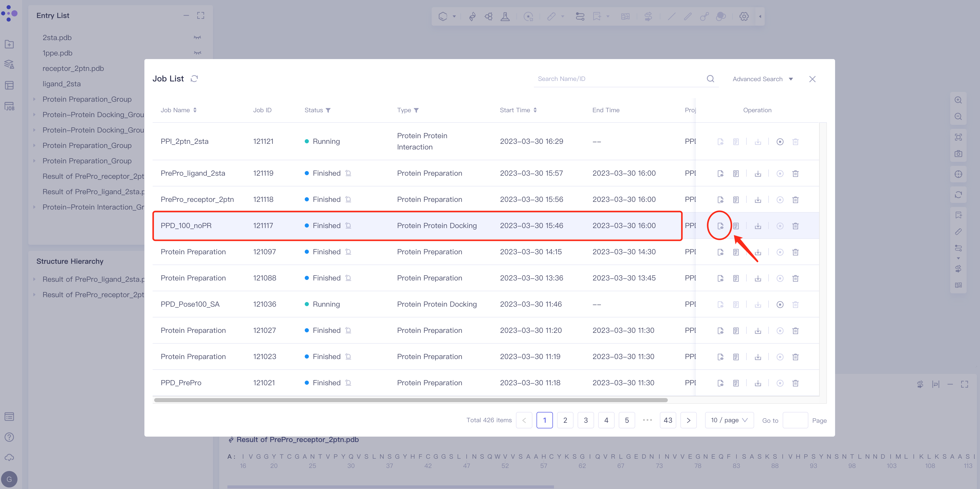Screen dimensions: 980x489
Task: Toggle visibility of 2sta.pdb entry
Action: tap(197, 38)
